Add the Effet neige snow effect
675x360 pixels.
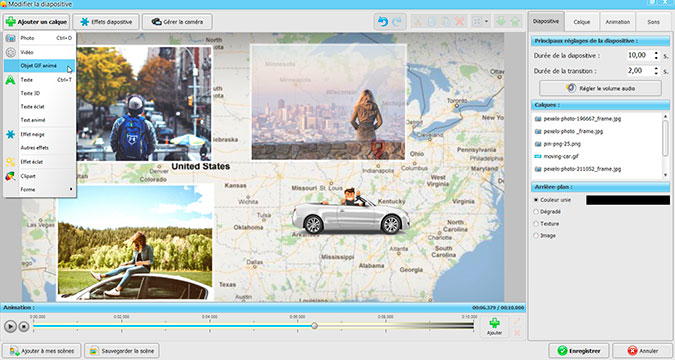click(40, 134)
